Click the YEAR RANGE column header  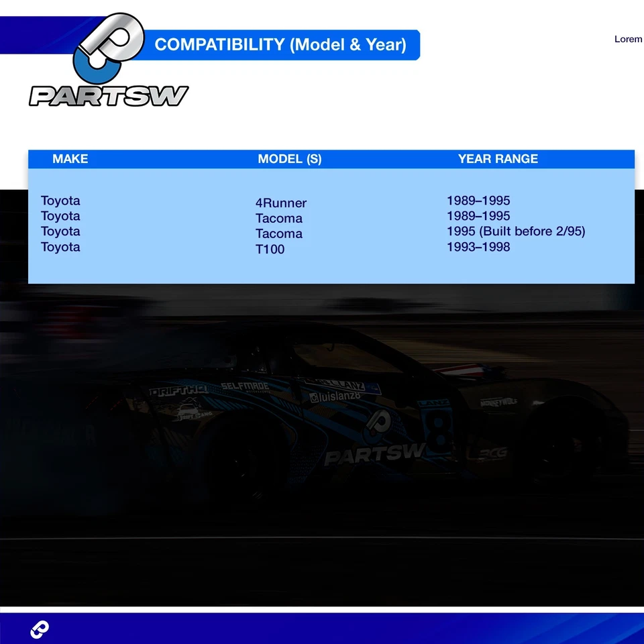(498, 159)
